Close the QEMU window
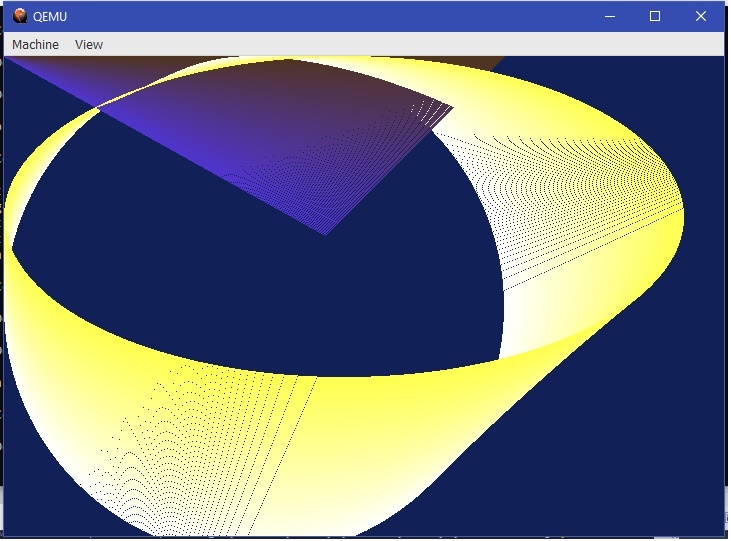Screen dimensions: 731x541 [x=703, y=16]
